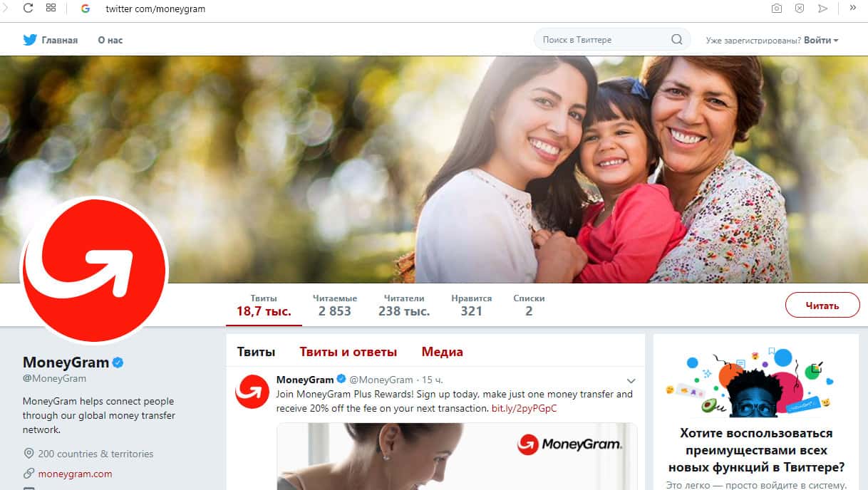Viewport: 868px width, 490px height.
Task: Open the browser extensions overflow chevron
Action: pos(853,8)
